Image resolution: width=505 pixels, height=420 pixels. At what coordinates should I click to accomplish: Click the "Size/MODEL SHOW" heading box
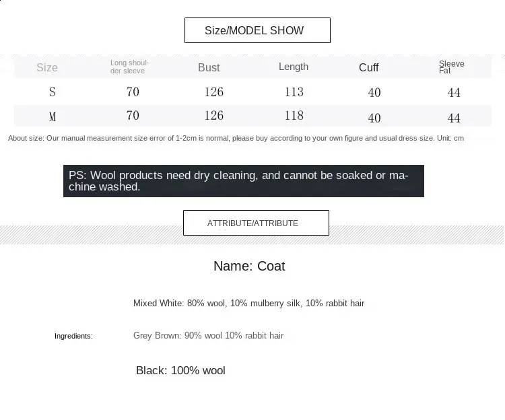pyautogui.click(x=257, y=30)
